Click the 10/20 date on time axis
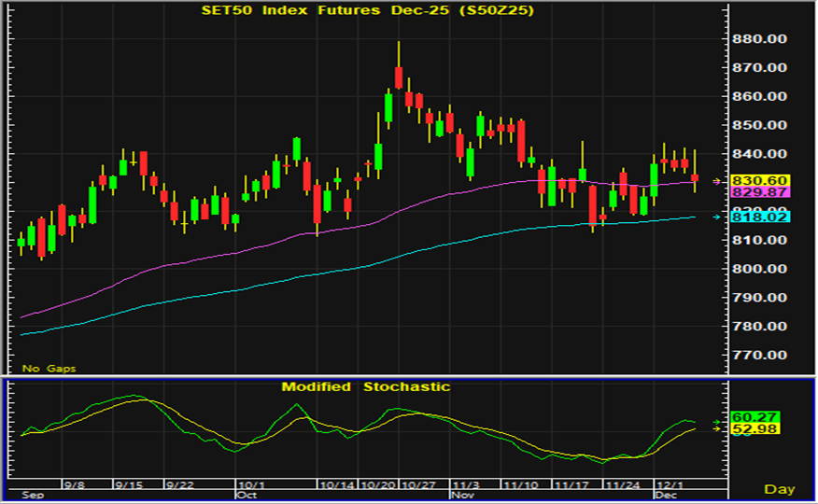This screenshot has height=504, width=818. [x=376, y=485]
